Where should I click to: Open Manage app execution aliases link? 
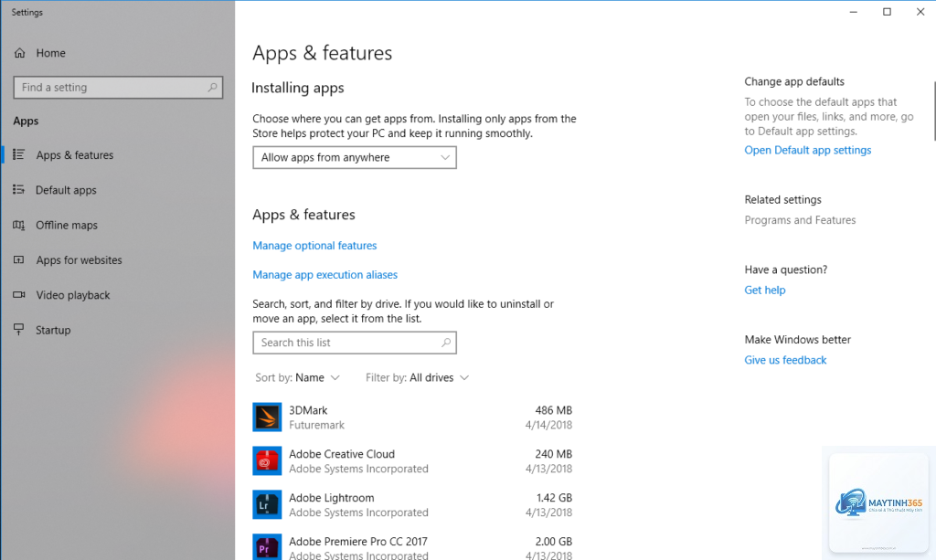(x=324, y=275)
